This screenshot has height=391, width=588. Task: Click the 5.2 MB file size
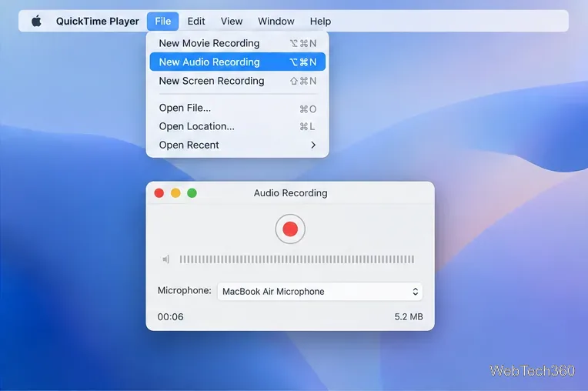409,317
